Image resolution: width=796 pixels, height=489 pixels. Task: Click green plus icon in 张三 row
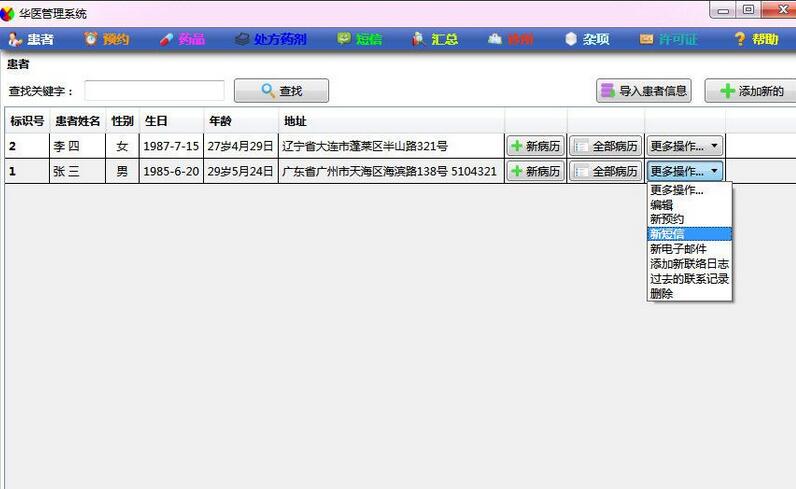click(517, 171)
